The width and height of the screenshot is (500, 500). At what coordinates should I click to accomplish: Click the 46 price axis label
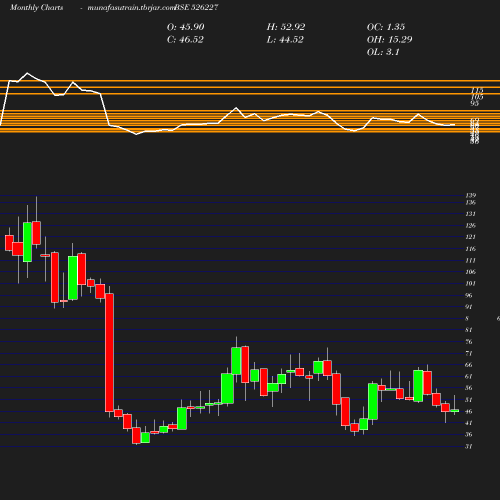469,412
